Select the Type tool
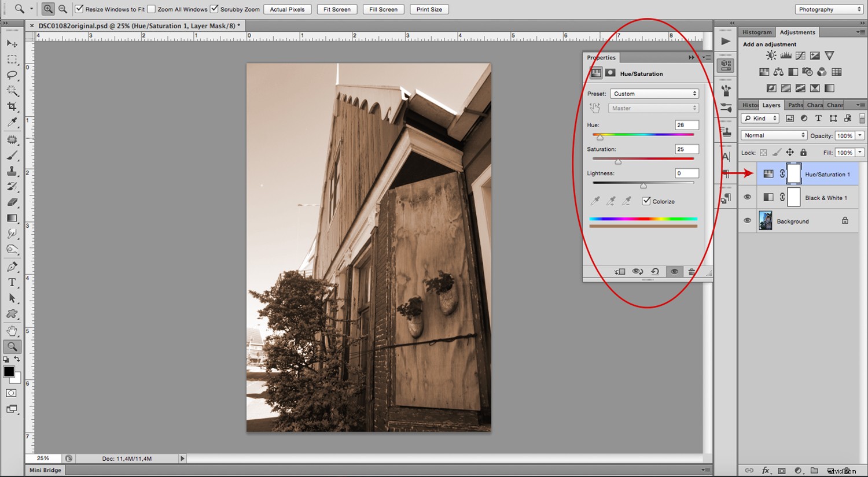 point(12,283)
